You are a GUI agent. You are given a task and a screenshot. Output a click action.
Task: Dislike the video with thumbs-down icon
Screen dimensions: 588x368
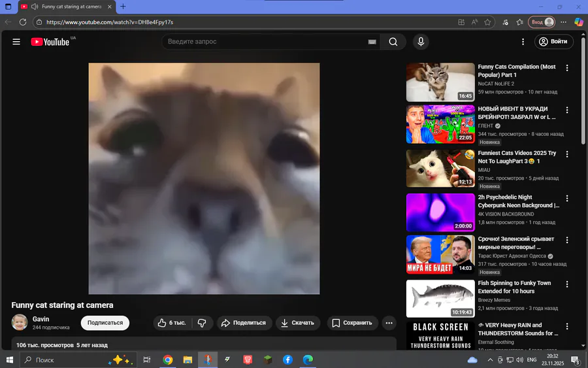[x=202, y=323]
